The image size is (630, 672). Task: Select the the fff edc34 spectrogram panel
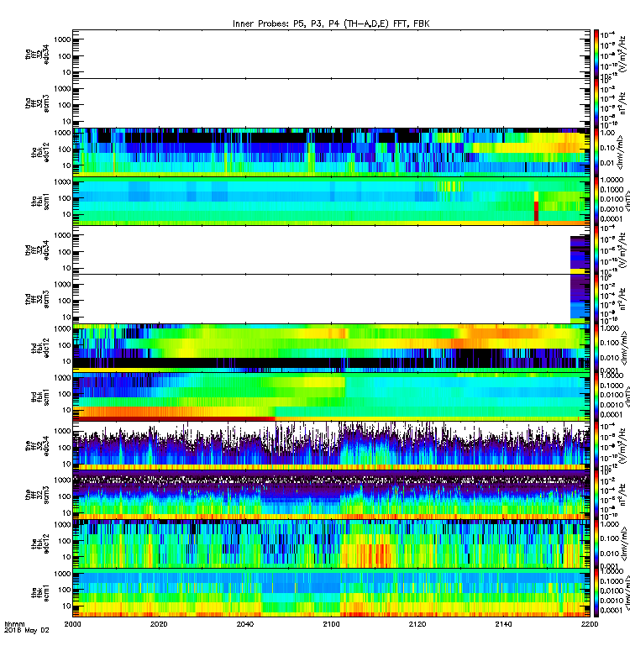point(331,446)
